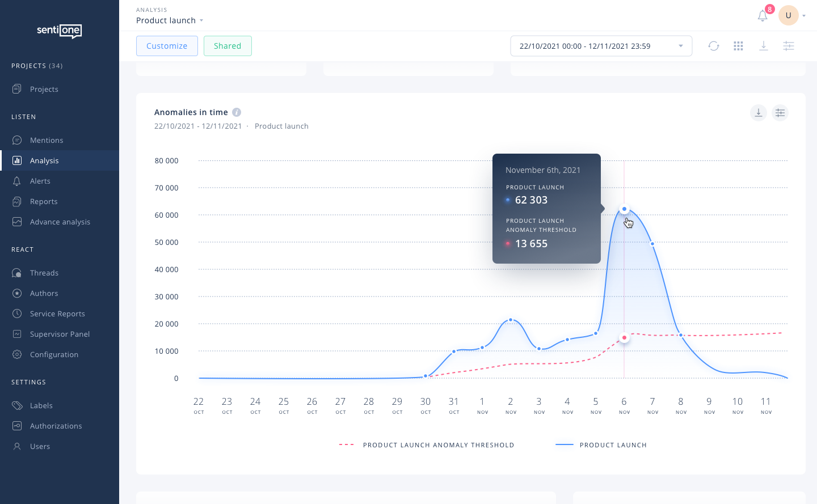This screenshot has height=504, width=817.
Task: Open the Mentions section in the sidebar
Action: 45,140
